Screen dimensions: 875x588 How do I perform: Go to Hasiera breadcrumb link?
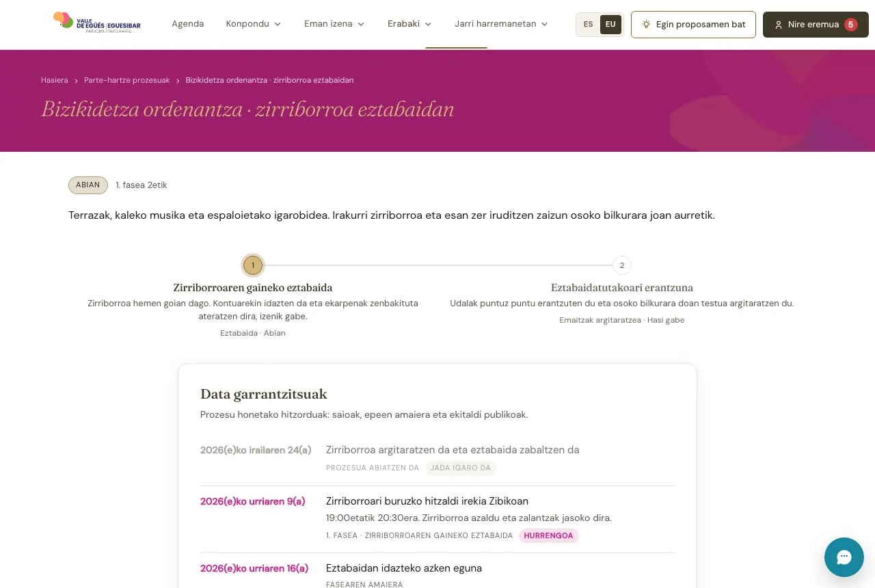55,80
